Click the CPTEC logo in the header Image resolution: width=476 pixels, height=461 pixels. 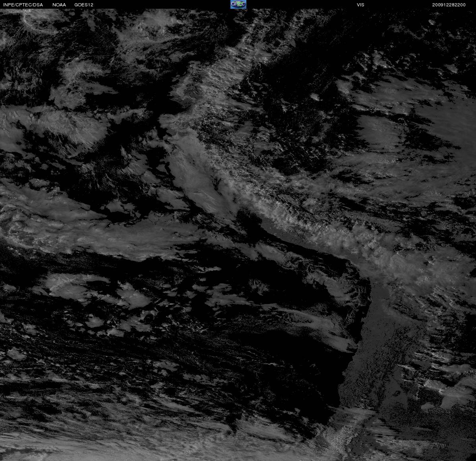(238, 4)
